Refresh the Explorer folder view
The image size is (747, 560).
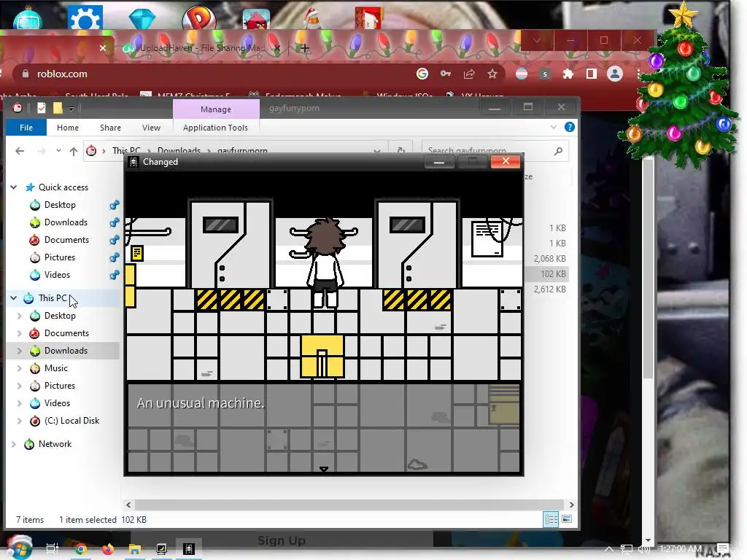tap(401, 150)
